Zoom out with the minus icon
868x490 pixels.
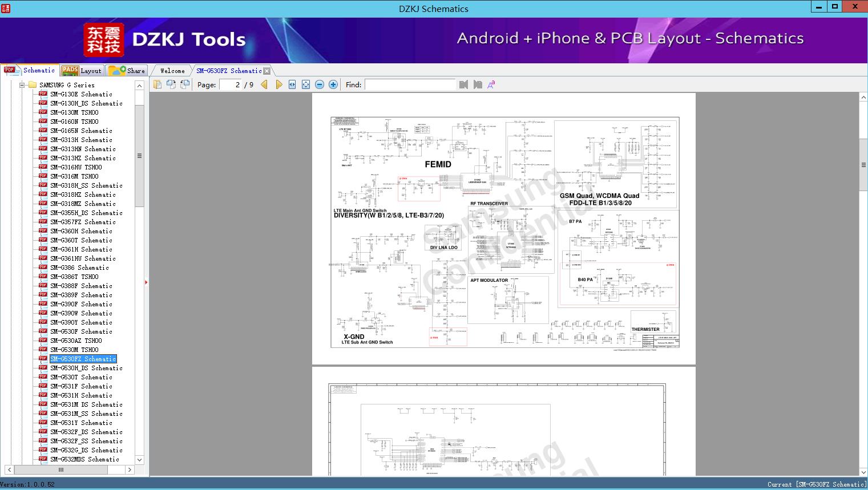(x=320, y=84)
